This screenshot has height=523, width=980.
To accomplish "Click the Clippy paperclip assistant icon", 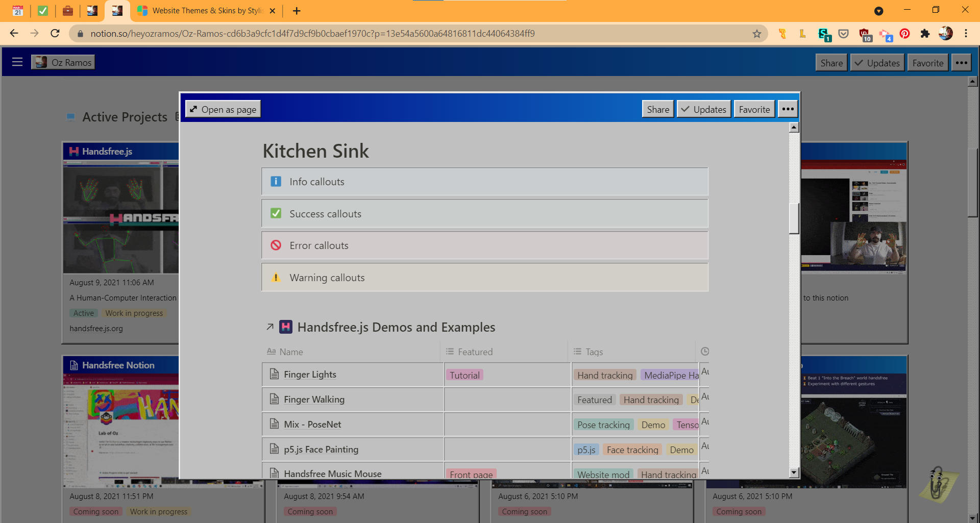I will coord(937,483).
